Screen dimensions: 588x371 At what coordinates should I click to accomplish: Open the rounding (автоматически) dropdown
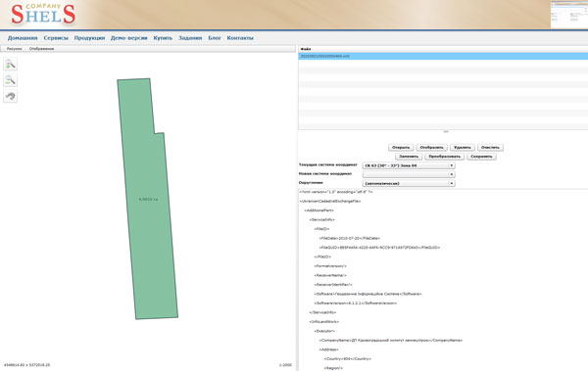point(409,183)
